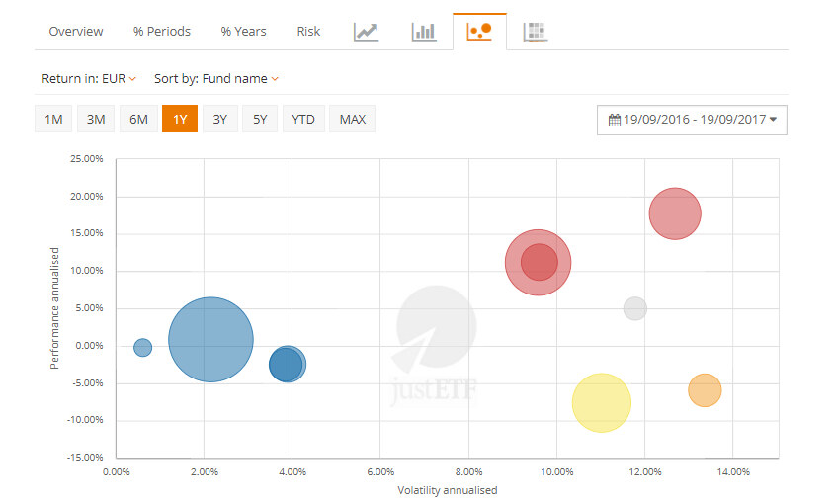The image size is (835, 504).
Task: Go to the % Years tab
Action: tap(243, 32)
